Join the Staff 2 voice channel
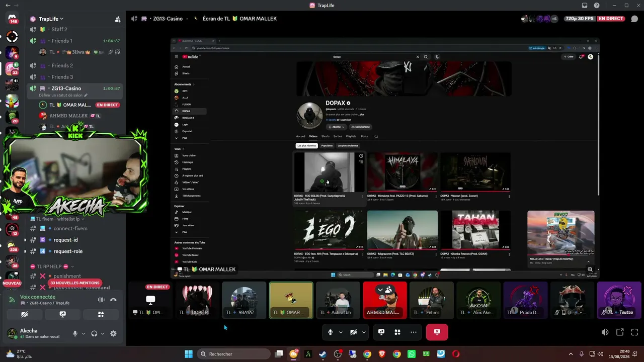Viewport: 644px width, 362px height. pos(74,30)
